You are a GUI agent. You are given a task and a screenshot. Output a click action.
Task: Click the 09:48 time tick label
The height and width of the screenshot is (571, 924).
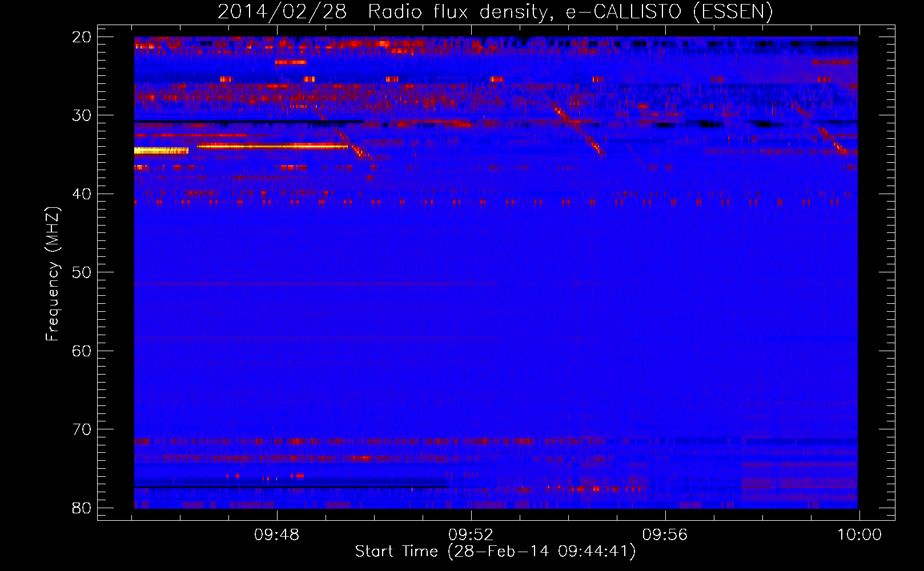click(277, 535)
